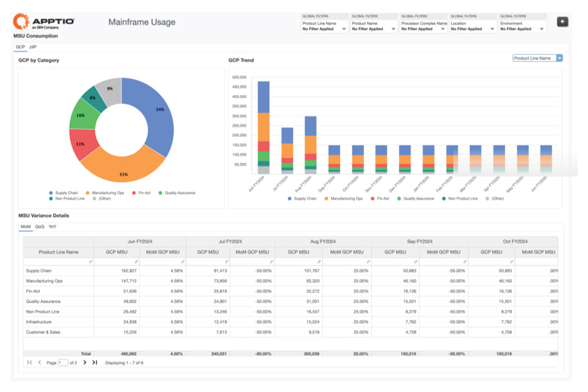Viewport: 588px width, 392px height.
Task: Toggle Quality Assurance in the donut chart legend
Action: pyautogui.click(x=177, y=193)
